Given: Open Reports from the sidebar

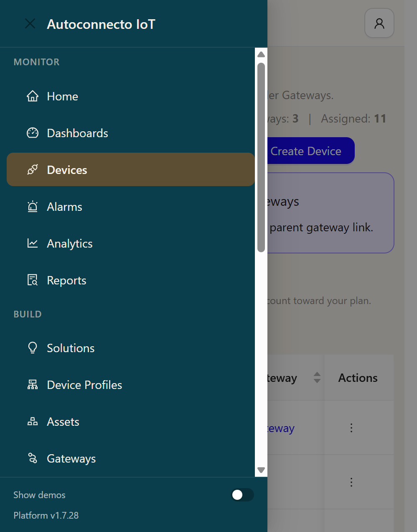Looking at the screenshot, I should (131, 280).
